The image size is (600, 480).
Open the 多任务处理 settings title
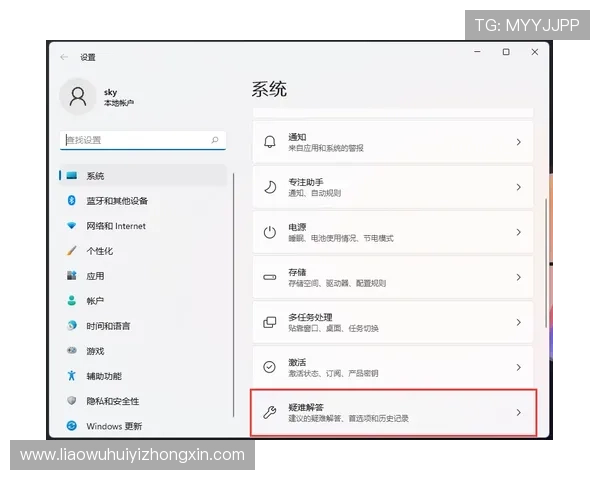pyautogui.click(x=310, y=317)
